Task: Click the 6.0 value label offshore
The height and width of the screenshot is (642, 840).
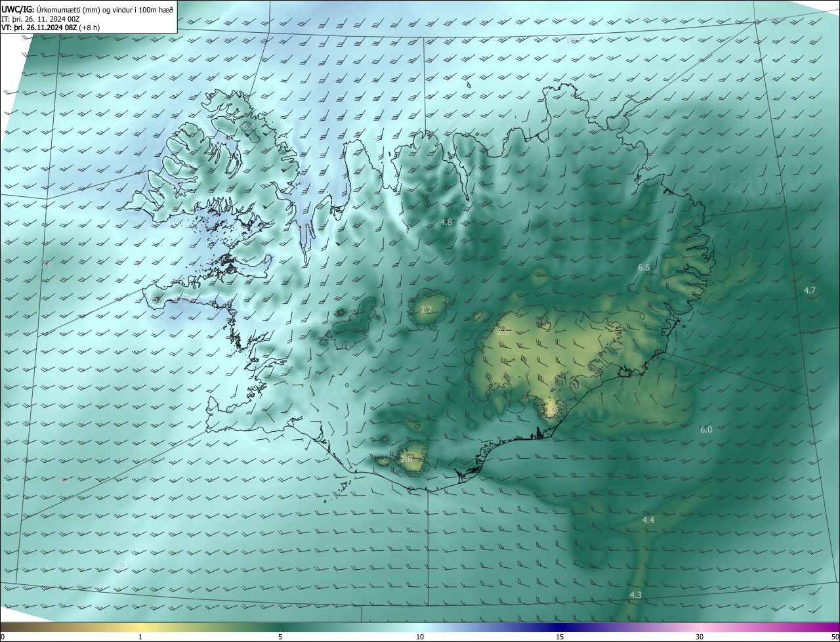Action: tap(706, 429)
